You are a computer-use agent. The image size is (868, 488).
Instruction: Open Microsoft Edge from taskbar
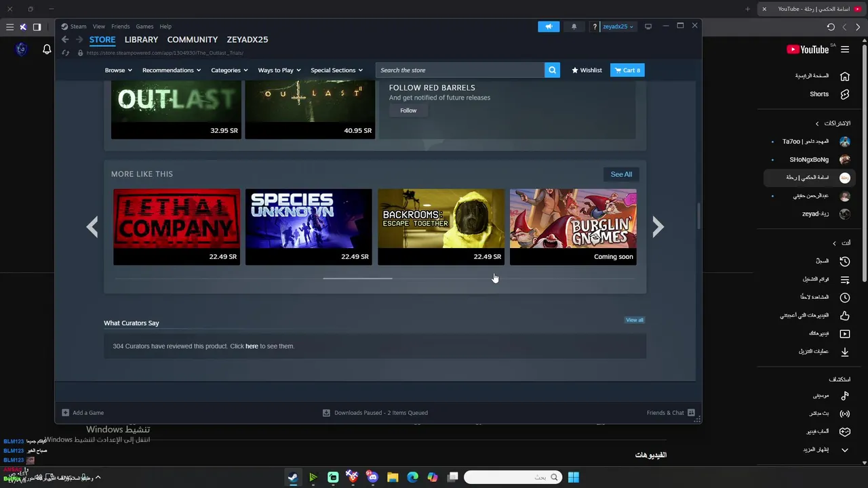pyautogui.click(x=412, y=477)
